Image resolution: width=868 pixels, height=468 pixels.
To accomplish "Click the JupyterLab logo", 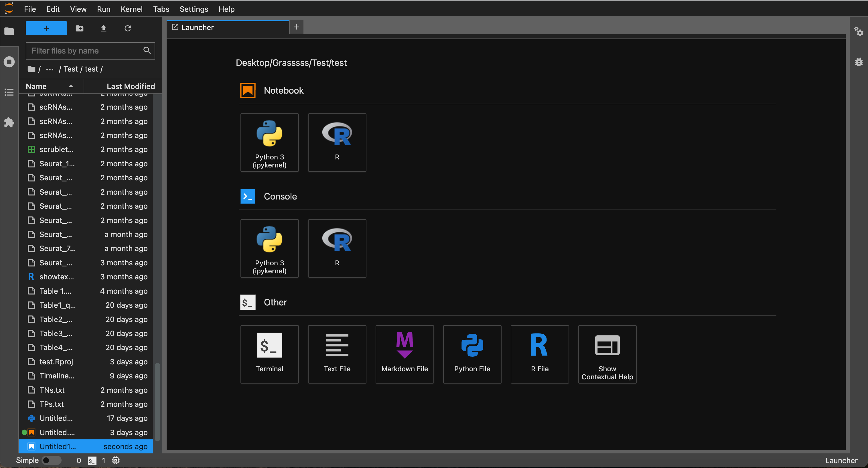I will click(x=9, y=8).
